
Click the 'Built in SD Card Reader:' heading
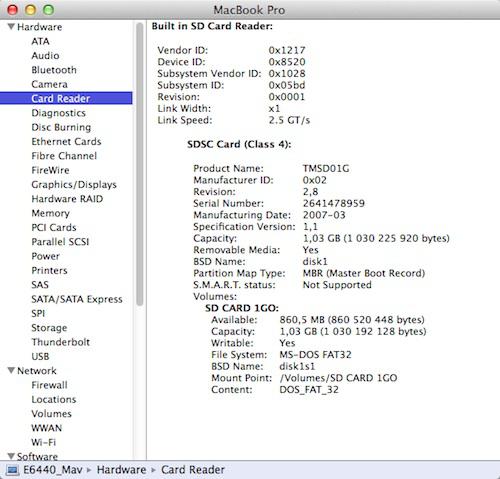[x=212, y=26]
